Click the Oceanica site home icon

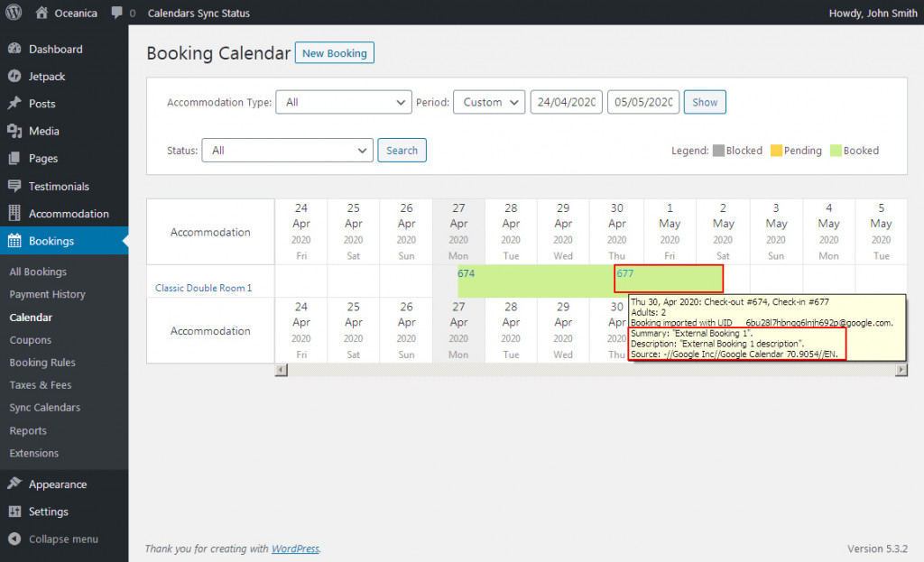[42, 13]
